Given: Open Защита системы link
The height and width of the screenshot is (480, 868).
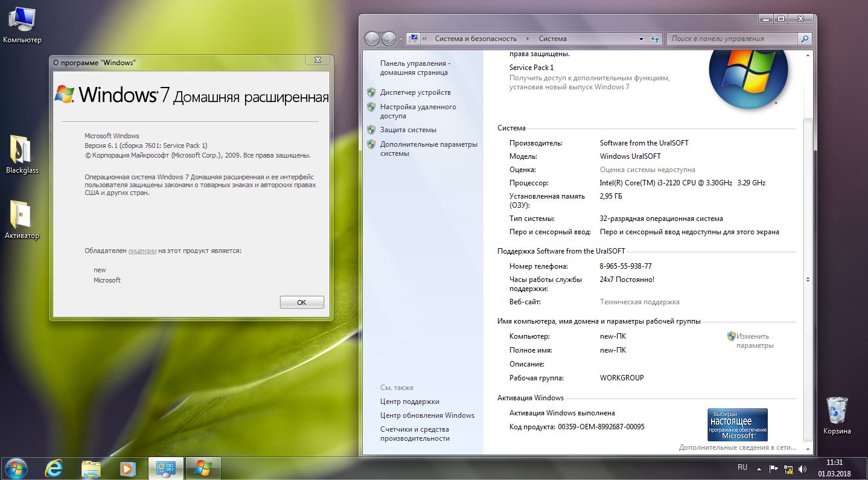Looking at the screenshot, I should pyautogui.click(x=408, y=130).
